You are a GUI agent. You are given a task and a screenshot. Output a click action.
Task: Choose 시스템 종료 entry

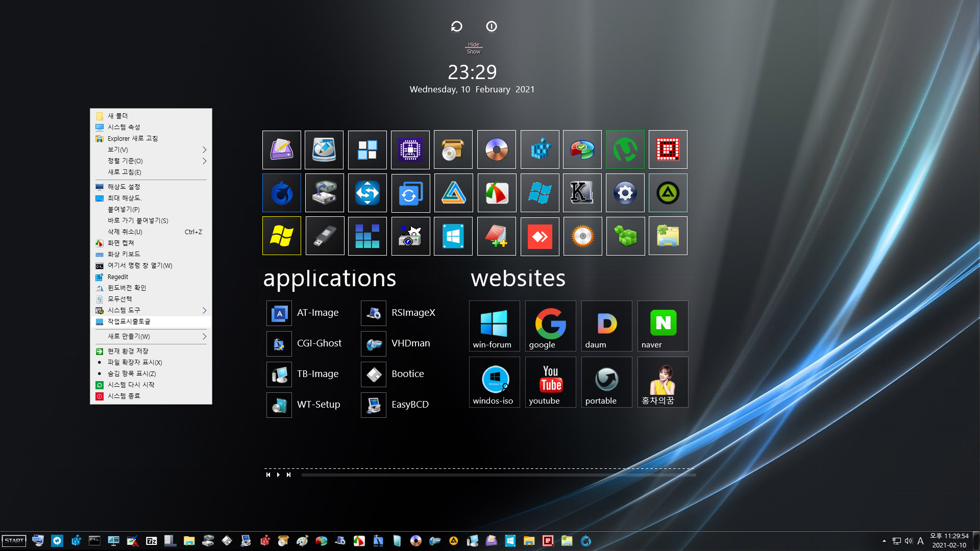pyautogui.click(x=151, y=396)
